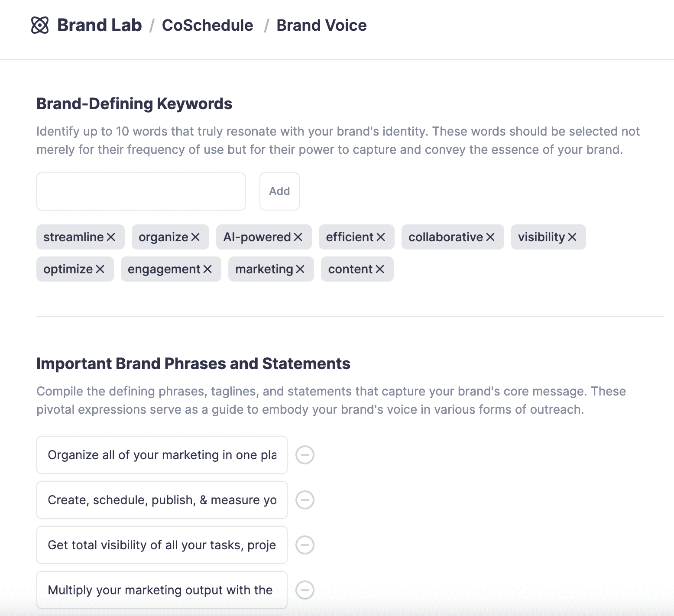Delete the "Create, schedule, publish" phrase
This screenshot has width=674, height=616.
click(305, 500)
